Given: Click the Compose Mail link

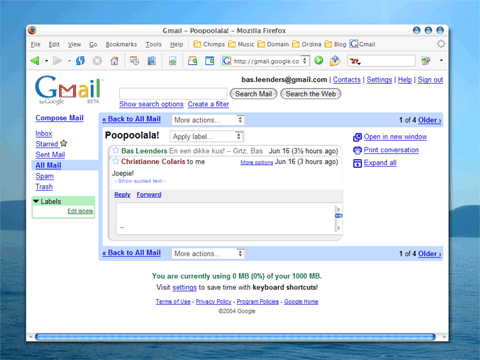Looking at the screenshot, I should coord(59,118).
